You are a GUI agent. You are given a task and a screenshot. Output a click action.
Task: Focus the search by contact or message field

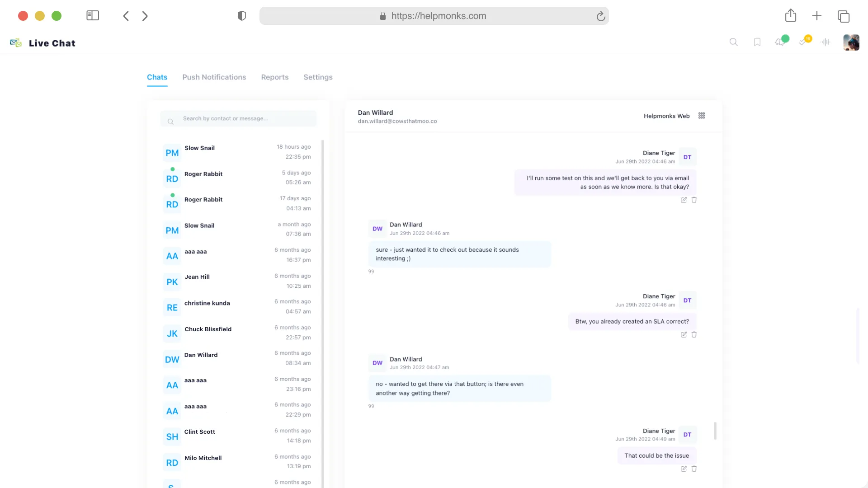238,119
